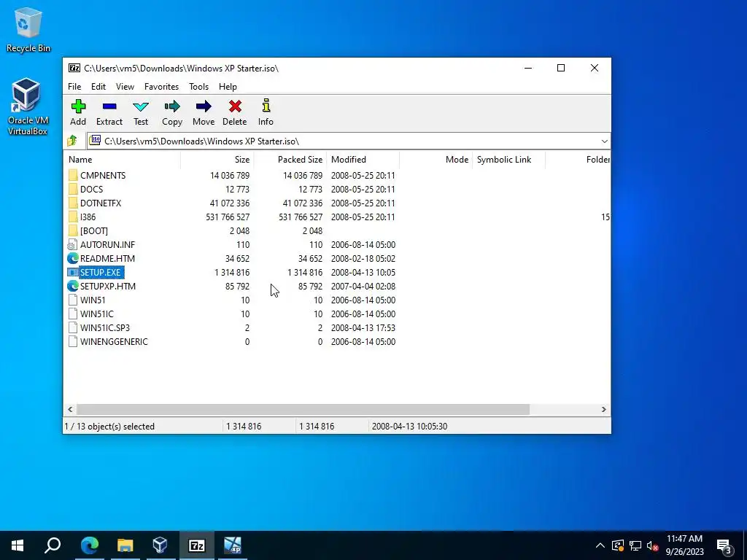Screen dimensions: 747x560
Task: Click WIN51IC.SP3 modified date 2008-04-13 17:53
Action: click(363, 327)
